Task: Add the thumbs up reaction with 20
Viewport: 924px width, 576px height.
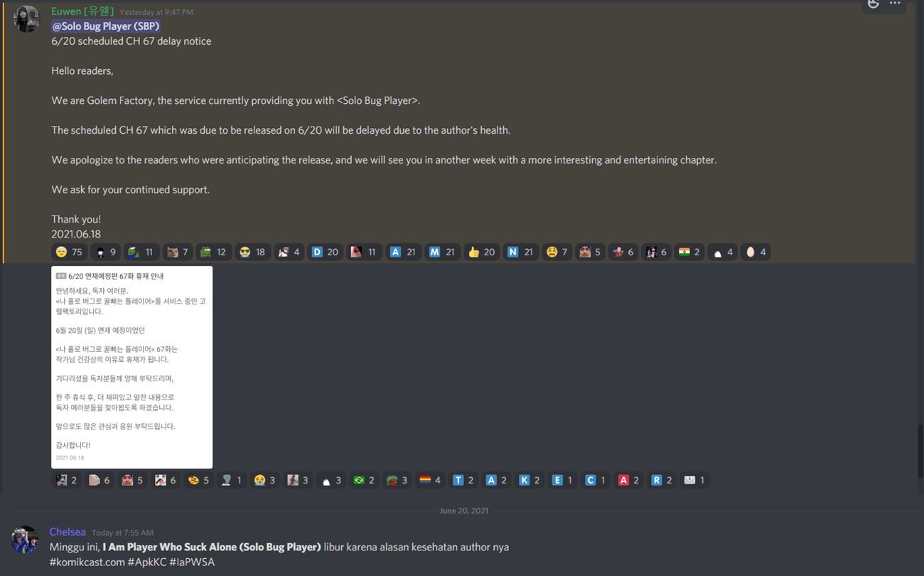Action: tap(481, 252)
